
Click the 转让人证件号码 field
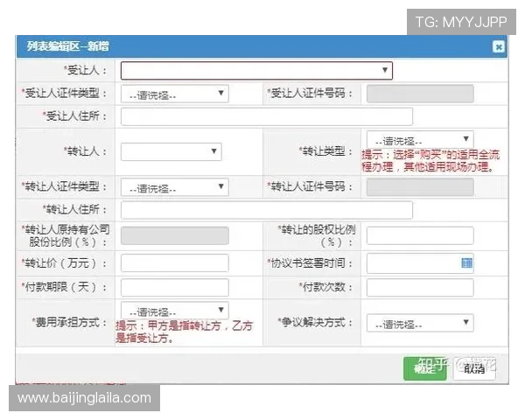point(420,187)
